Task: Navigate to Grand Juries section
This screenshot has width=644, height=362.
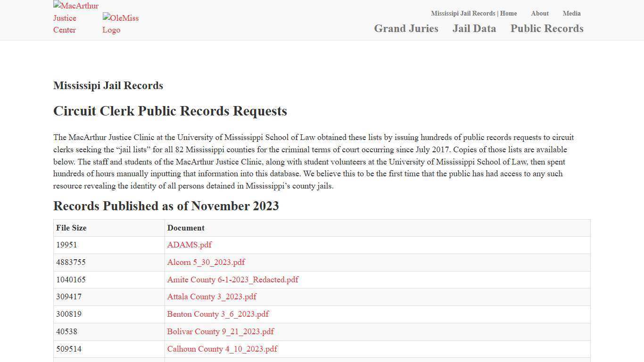Action: point(406,28)
